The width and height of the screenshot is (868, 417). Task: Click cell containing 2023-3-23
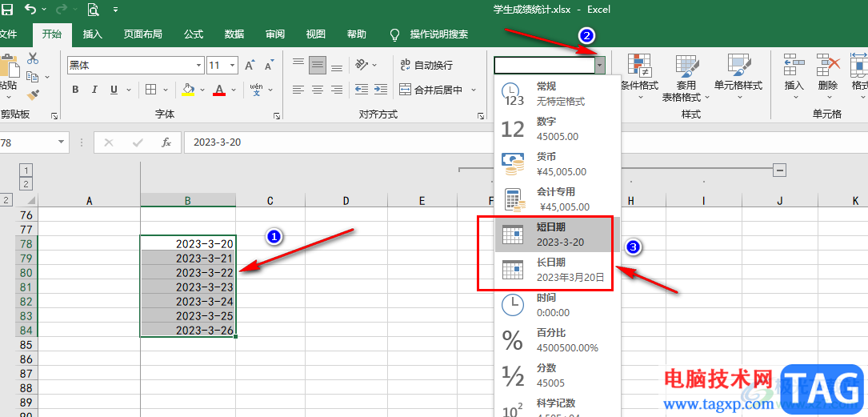[188, 287]
